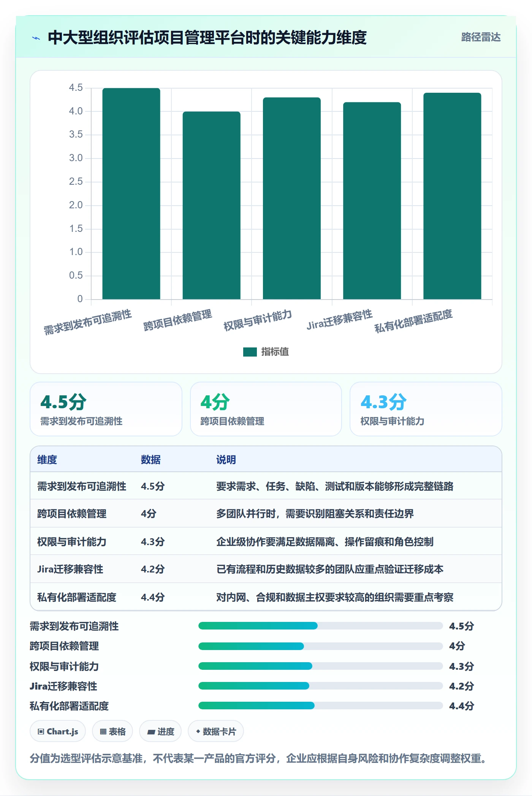Select table row 权限与审计能力
Image resolution: width=532 pixels, height=796 pixels.
coord(266,541)
